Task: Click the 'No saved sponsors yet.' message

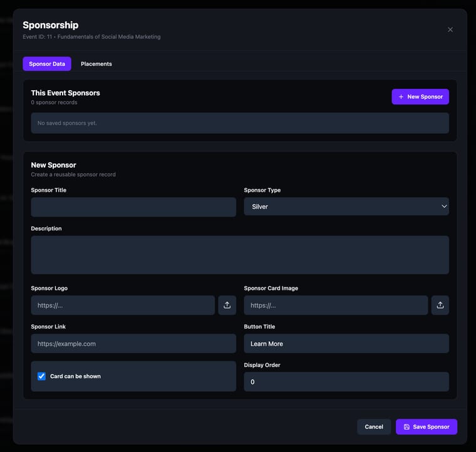Action: point(67,123)
